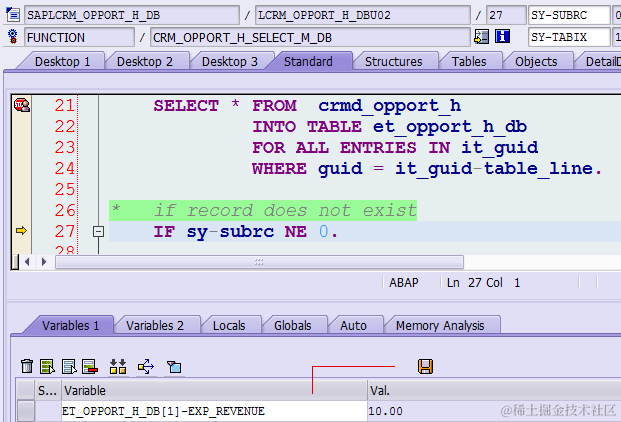Click the 'Ln 27 Col 1' status indicator
The height and width of the screenshot is (422, 621).
click(x=483, y=283)
